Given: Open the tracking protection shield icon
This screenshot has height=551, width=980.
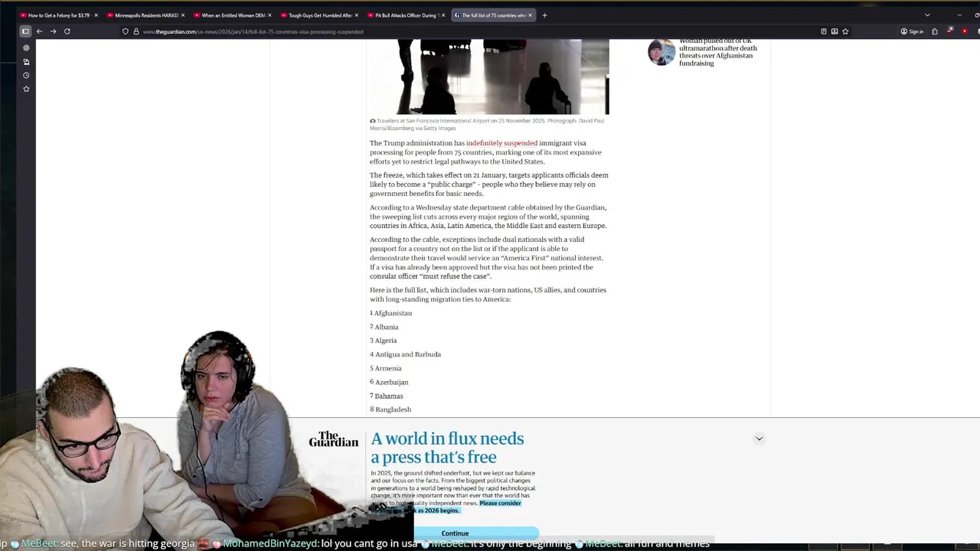Looking at the screenshot, I should click(x=126, y=31).
